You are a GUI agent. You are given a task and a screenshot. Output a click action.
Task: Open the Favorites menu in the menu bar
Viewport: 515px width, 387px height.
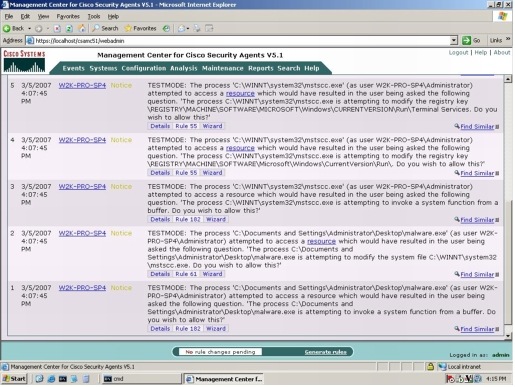[x=68, y=16]
